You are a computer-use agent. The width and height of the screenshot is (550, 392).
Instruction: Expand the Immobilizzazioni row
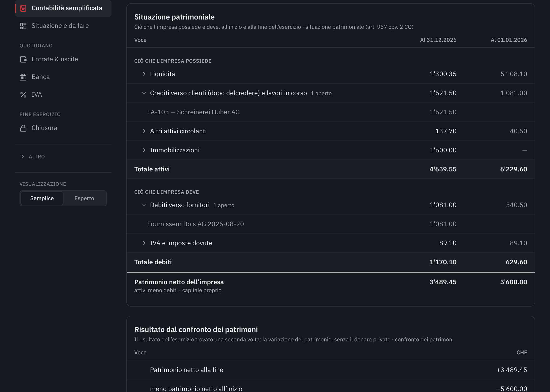(144, 150)
